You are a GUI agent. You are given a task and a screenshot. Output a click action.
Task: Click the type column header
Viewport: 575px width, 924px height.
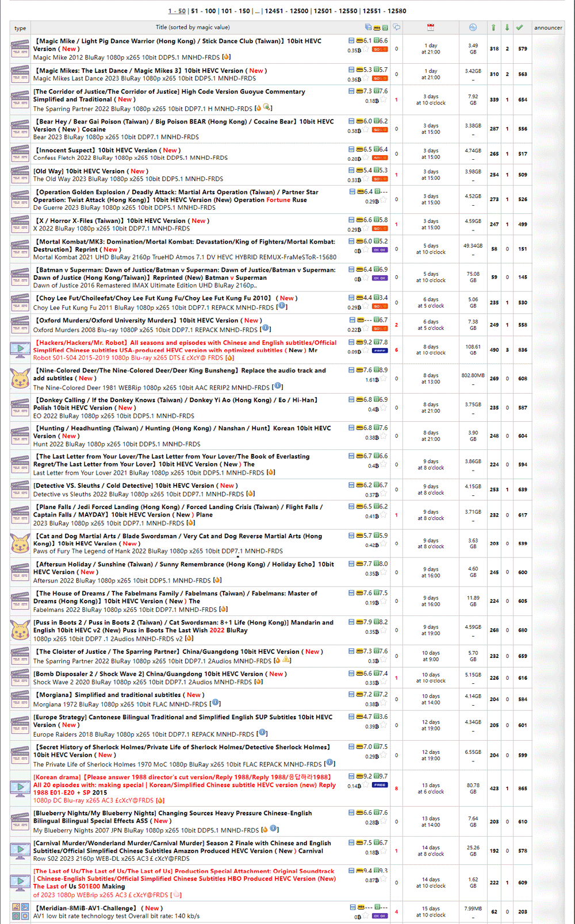tap(20, 28)
